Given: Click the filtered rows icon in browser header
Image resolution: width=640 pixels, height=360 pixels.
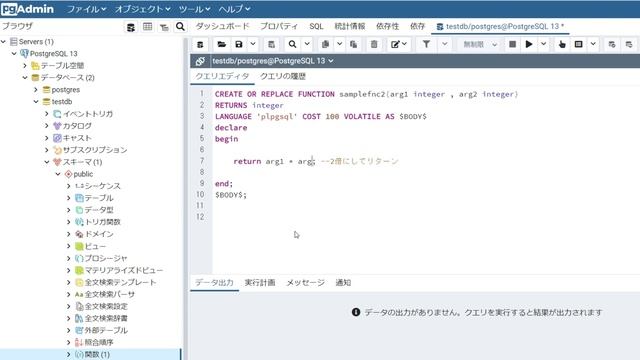Looking at the screenshot, I should [164, 27].
